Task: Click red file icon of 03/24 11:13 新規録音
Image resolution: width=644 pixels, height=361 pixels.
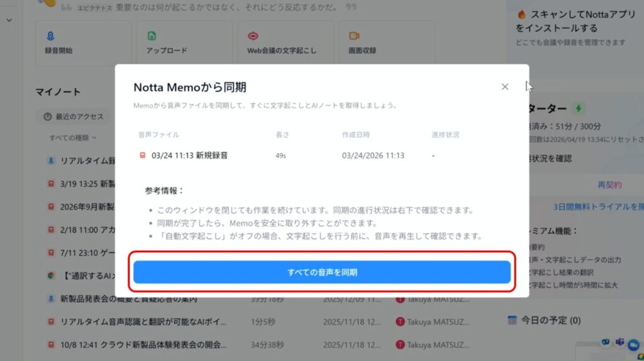Action: tap(142, 155)
